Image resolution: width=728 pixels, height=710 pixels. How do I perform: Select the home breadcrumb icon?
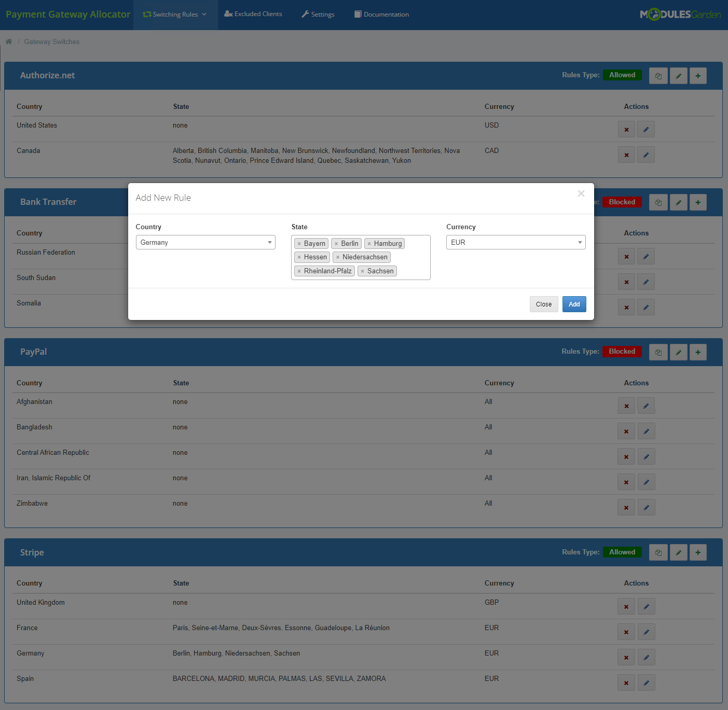tap(8, 41)
